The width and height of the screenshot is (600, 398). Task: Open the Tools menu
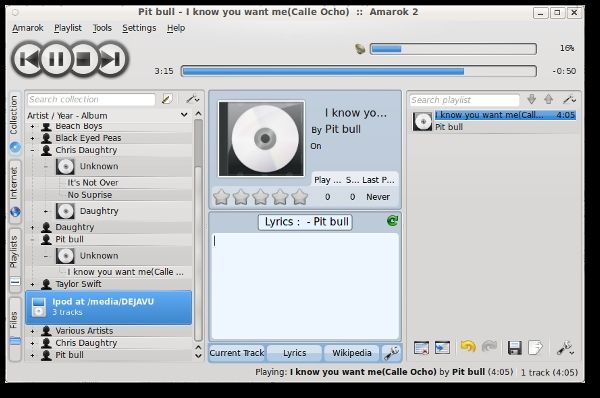[x=102, y=28]
